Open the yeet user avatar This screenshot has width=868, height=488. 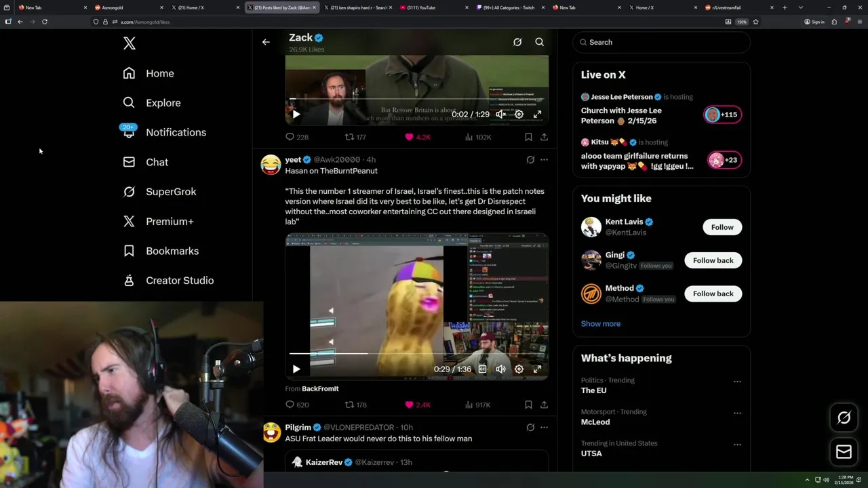tap(271, 165)
